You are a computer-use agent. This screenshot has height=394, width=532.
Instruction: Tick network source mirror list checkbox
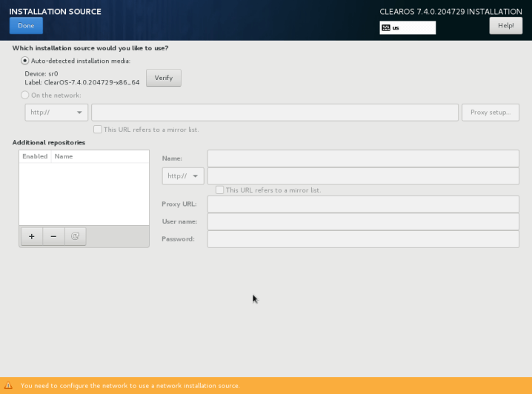point(98,130)
